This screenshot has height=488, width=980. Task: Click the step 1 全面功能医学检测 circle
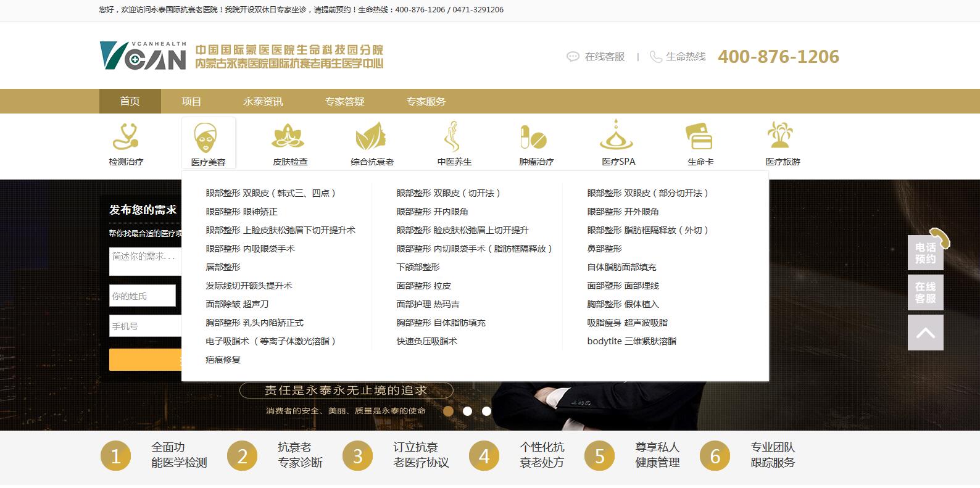pyautogui.click(x=116, y=456)
